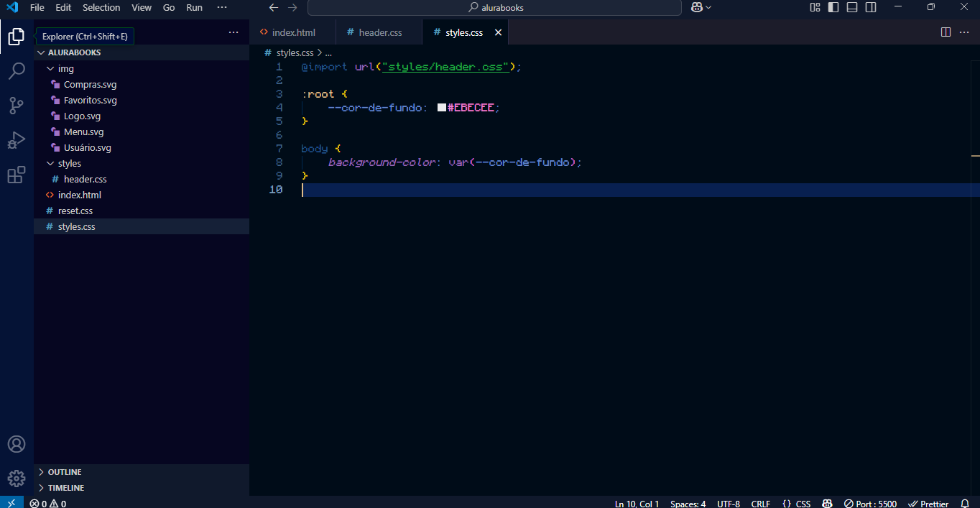Open the Go menu

click(169, 7)
